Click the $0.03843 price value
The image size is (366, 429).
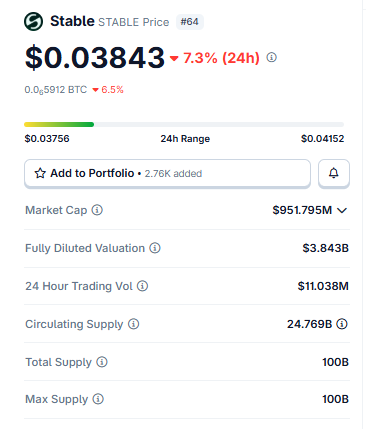(95, 58)
